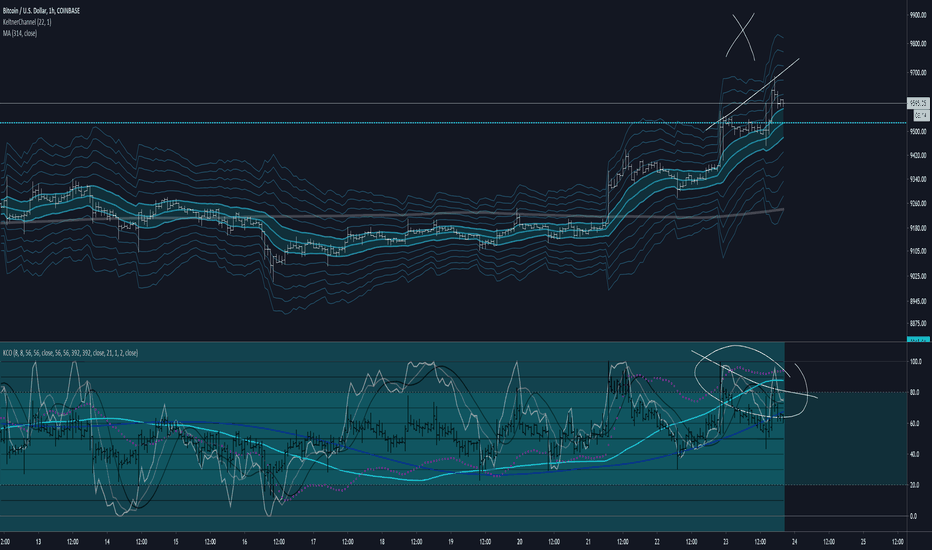Click the 40.0 oscillator scale label
The height and width of the screenshot is (550, 932).
click(914, 454)
